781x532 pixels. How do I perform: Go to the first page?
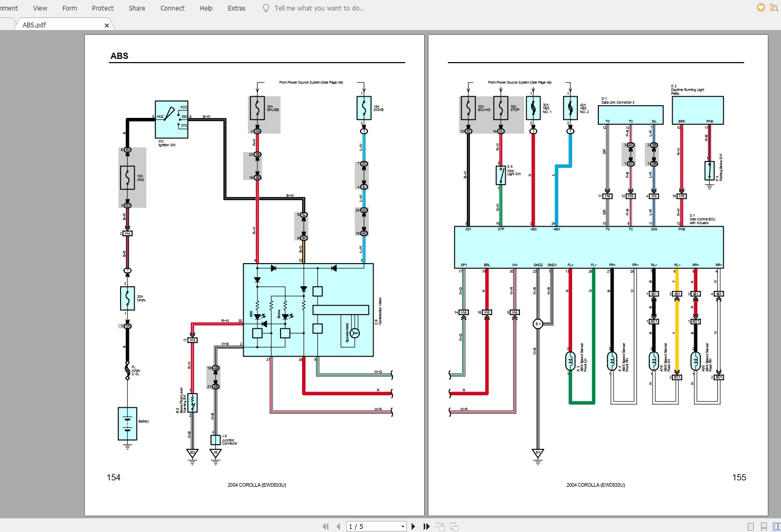coord(325,526)
